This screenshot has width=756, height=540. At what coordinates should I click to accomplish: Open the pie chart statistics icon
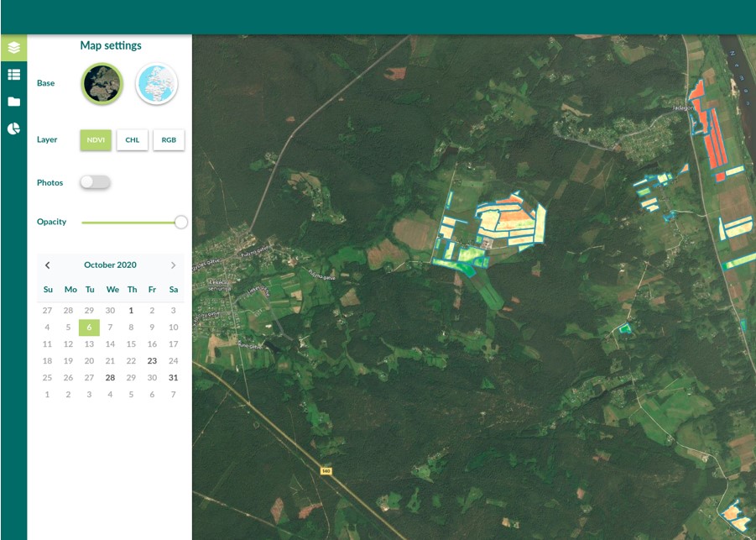pos(13,128)
